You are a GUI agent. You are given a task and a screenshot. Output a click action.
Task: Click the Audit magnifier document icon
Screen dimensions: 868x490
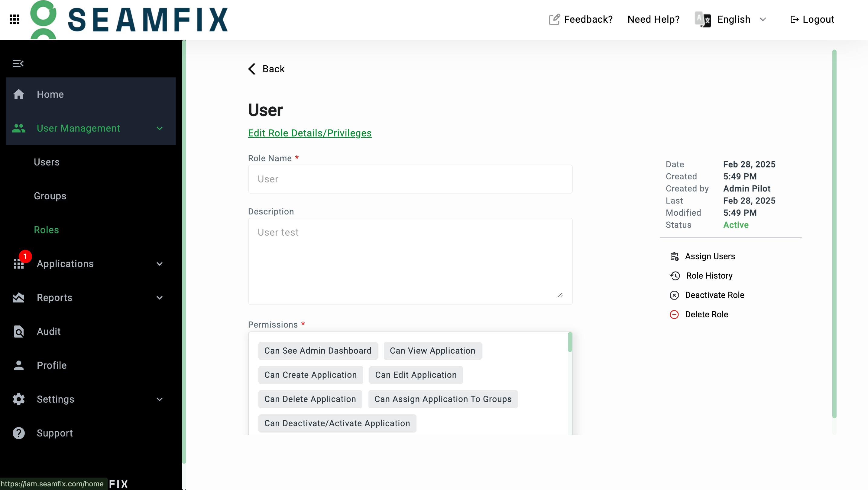tap(18, 332)
